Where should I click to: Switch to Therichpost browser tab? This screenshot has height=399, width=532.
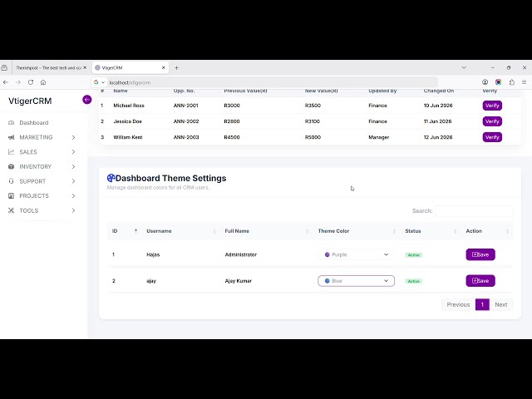click(x=48, y=68)
